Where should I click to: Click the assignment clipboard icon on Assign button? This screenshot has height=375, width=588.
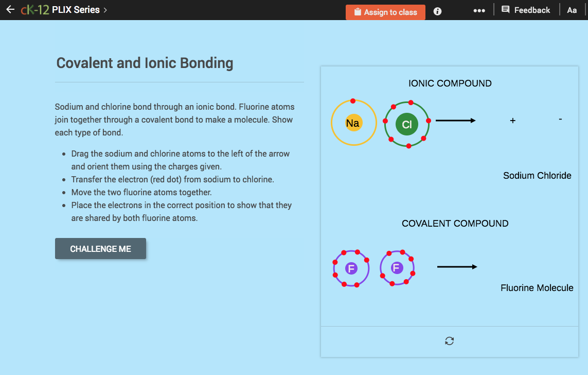358,12
